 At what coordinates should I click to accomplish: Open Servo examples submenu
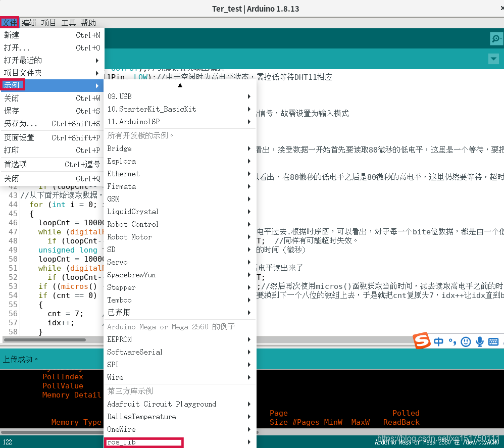[180, 262]
